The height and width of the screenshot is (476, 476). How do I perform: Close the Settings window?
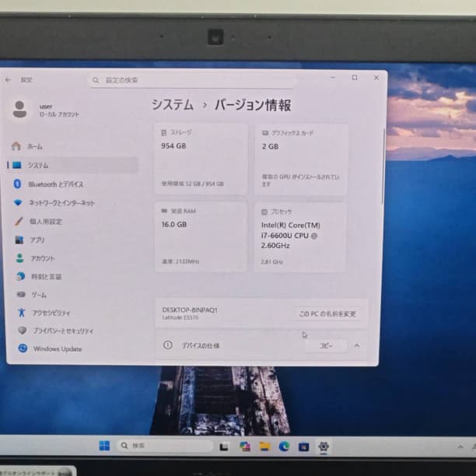(376, 78)
